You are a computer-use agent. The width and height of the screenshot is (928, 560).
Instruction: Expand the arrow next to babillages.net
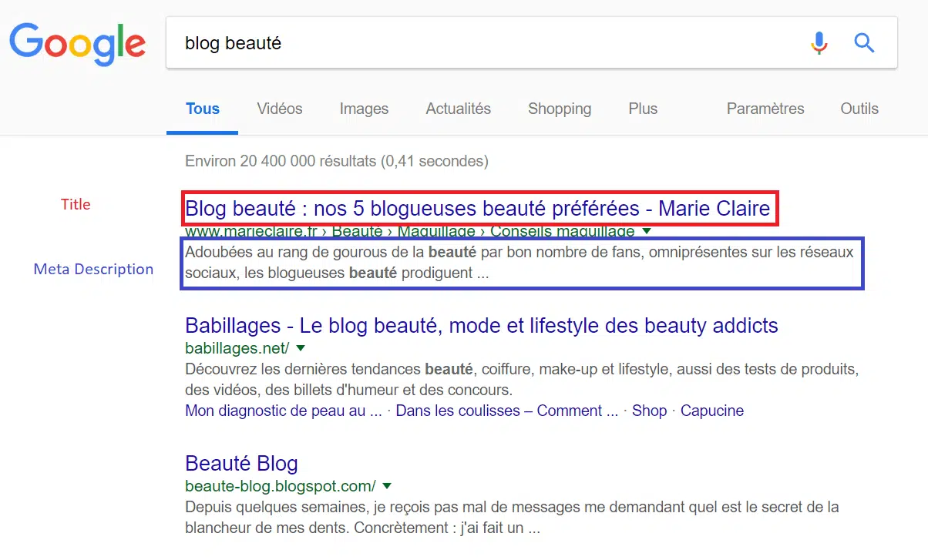coord(301,348)
